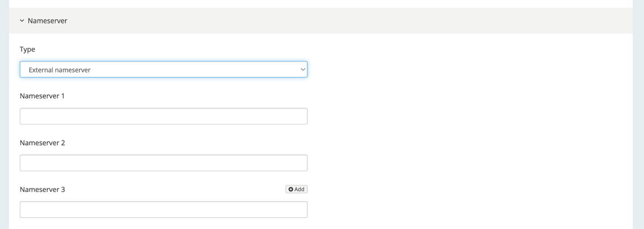Click the arrow on the Type dropdown

coord(303,70)
